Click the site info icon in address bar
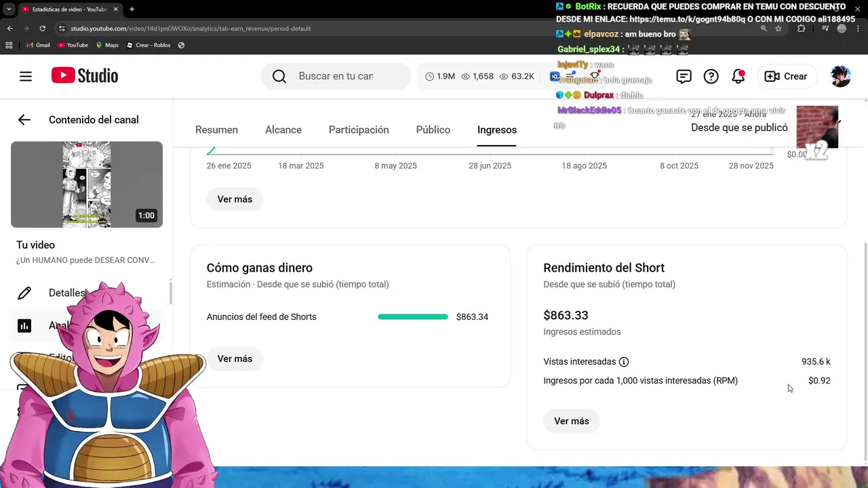The height and width of the screenshot is (488, 868). tap(62, 28)
